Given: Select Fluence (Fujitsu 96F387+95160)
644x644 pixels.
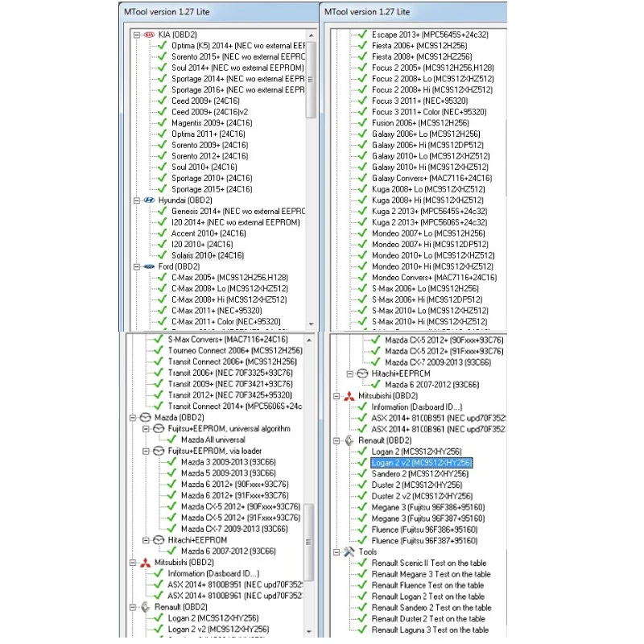Looking at the screenshot, I should click(425, 540).
